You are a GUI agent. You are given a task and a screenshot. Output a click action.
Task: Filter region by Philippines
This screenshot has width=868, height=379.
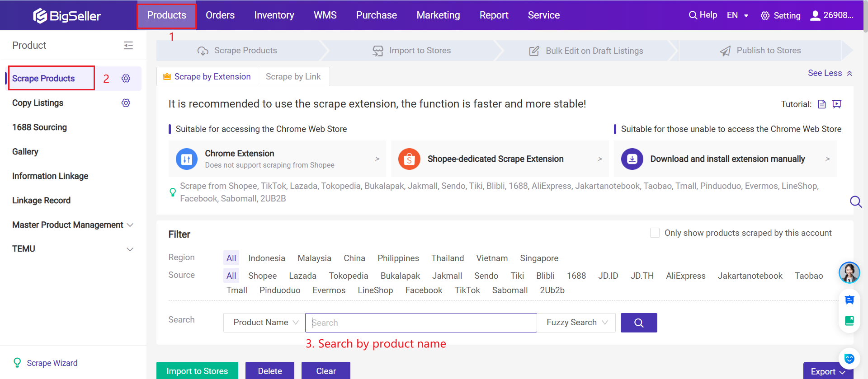point(398,258)
